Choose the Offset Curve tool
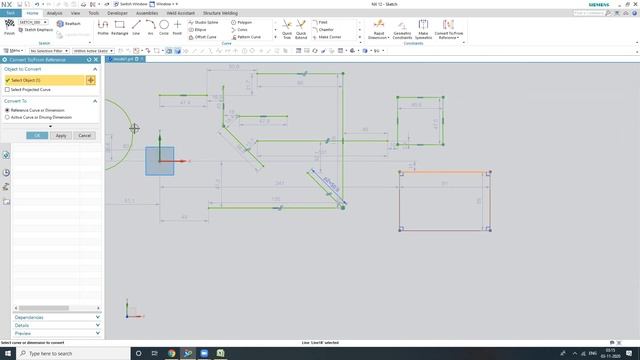Image resolution: width=640 pixels, height=360 pixels. tap(202, 37)
